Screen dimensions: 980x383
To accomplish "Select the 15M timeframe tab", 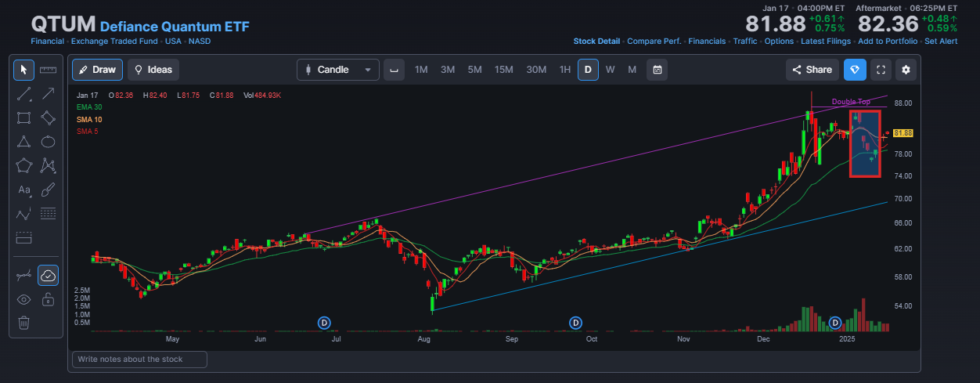I will tap(504, 70).
